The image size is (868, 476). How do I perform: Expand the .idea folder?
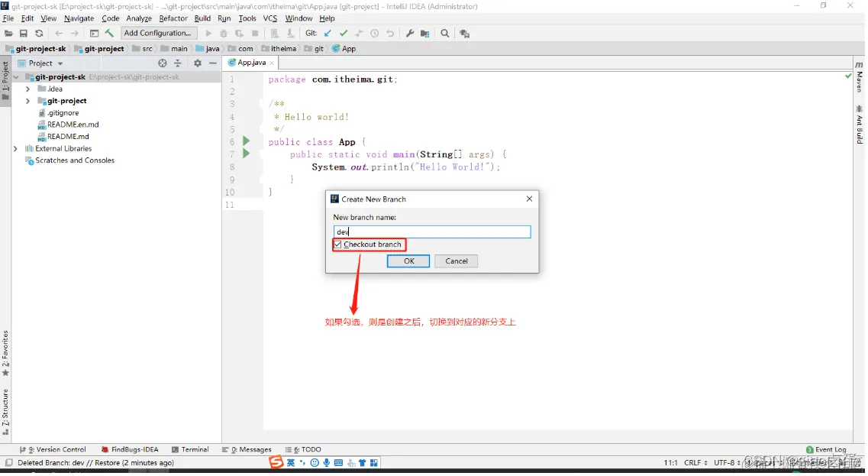27,89
